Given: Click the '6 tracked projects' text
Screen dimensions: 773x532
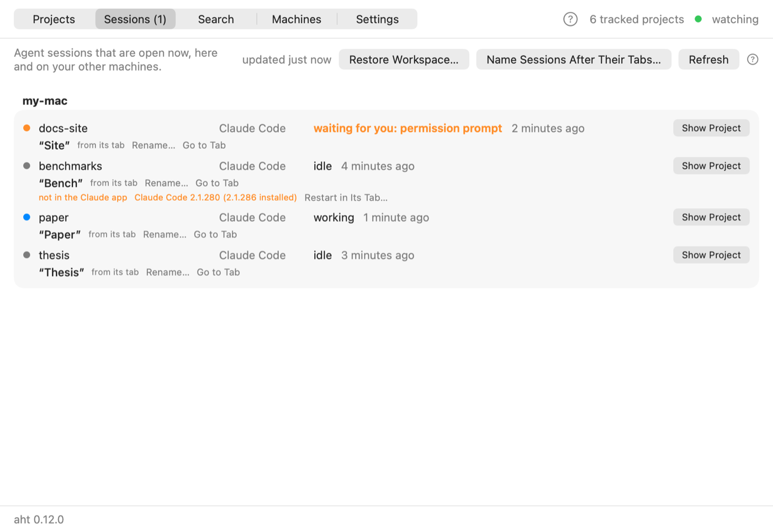Looking at the screenshot, I should pyautogui.click(x=637, y=19).
